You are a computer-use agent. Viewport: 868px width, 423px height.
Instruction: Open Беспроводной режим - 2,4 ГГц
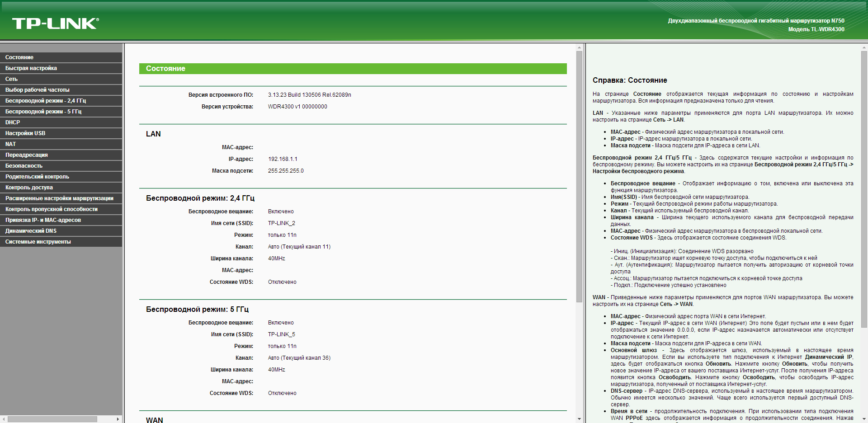pos(61,101)
